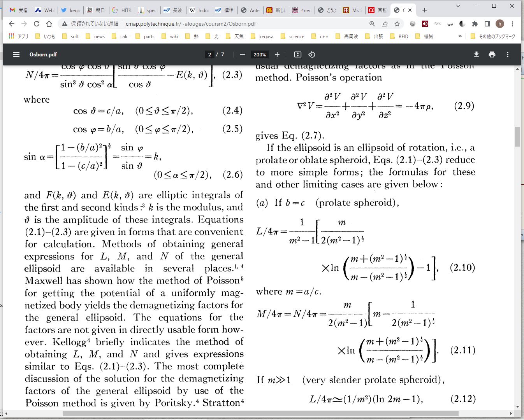
Task: Open the calc bookmark folder
Action: tap(120, 36)
